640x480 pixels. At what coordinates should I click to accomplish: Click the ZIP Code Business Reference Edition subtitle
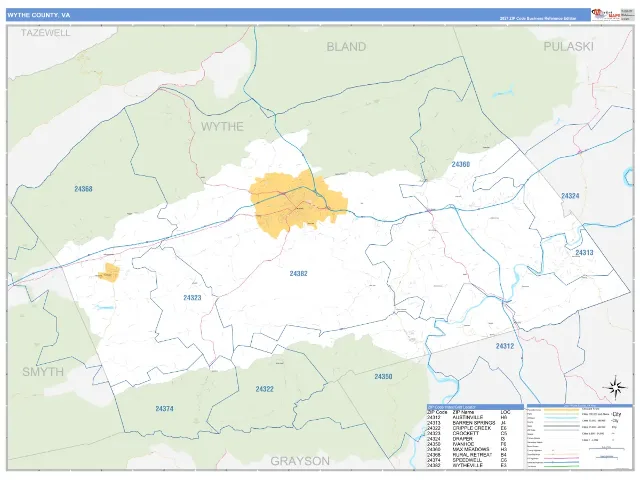coord(538,18)
